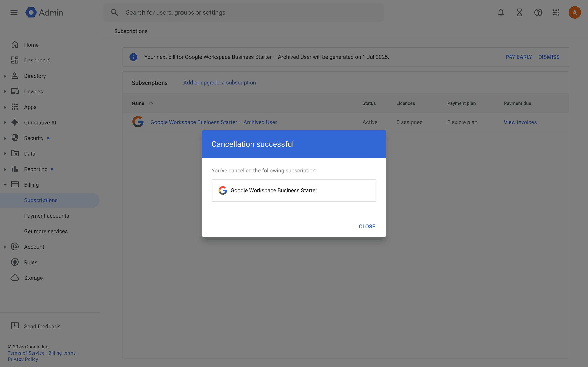
Task: Click the notifications bell icon
Action: [501, 12]
